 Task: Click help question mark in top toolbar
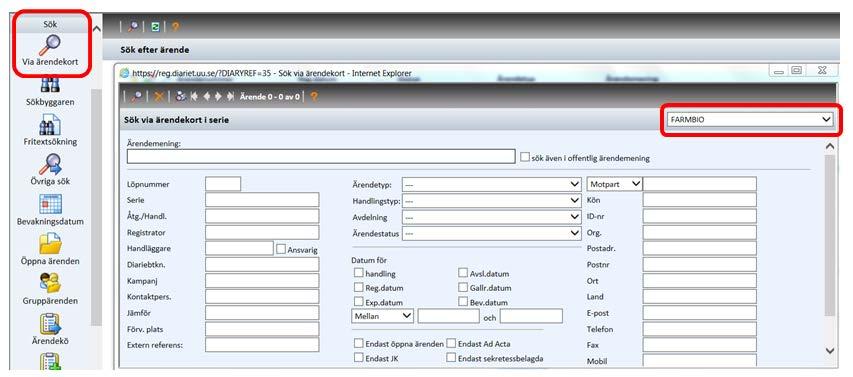tap(175, 27)
